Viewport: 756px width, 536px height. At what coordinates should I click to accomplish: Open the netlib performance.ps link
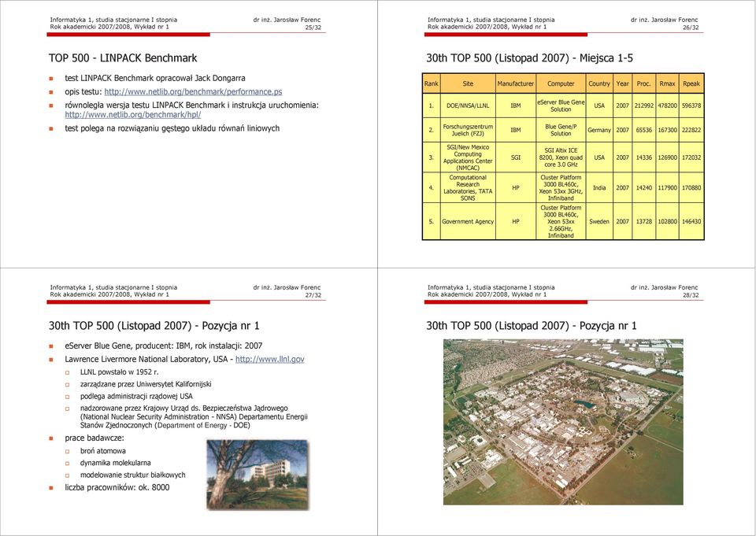194,91
